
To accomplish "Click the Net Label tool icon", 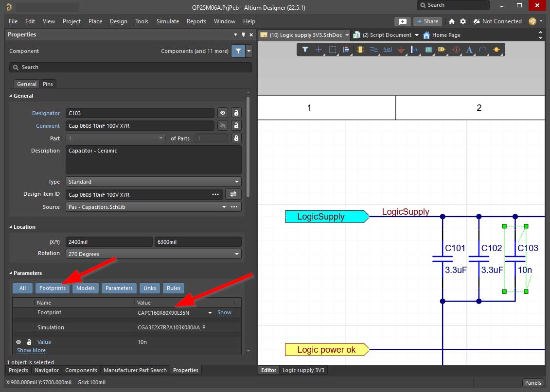I will 387,50.
